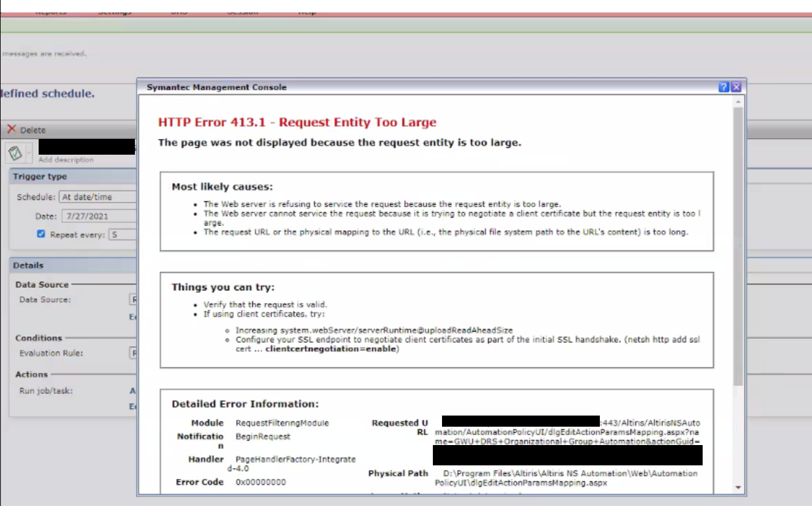Click the automation policy clipboard icon
The image size is (812, 506).
15,153
